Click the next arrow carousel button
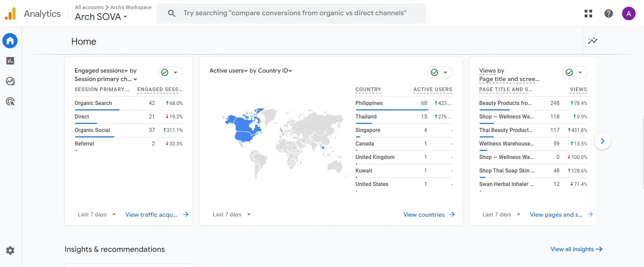 click(603, 141)
